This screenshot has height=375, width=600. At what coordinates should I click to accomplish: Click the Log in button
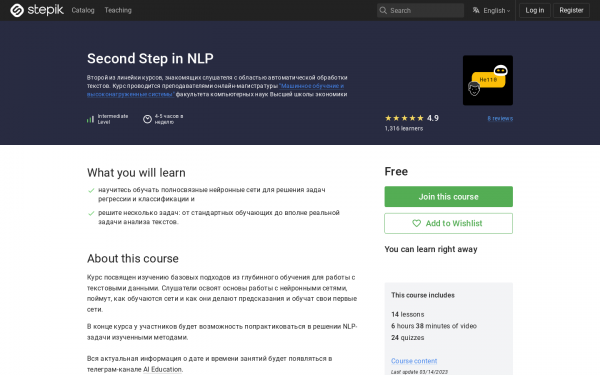click(535, 10)
